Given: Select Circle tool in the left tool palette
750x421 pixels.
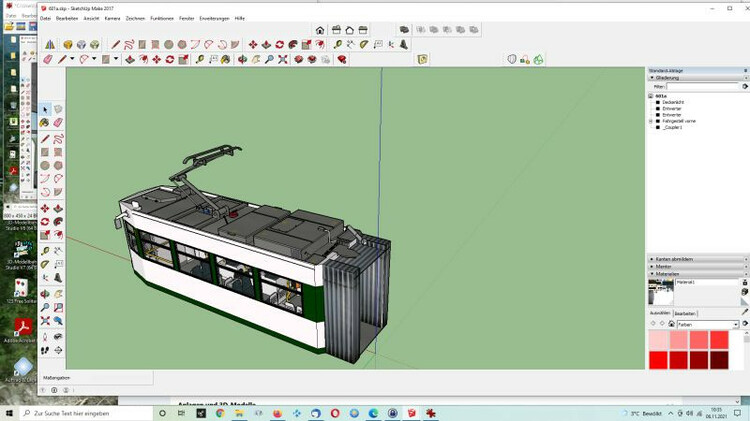Looking at the screenshot, I should (45, 166).
